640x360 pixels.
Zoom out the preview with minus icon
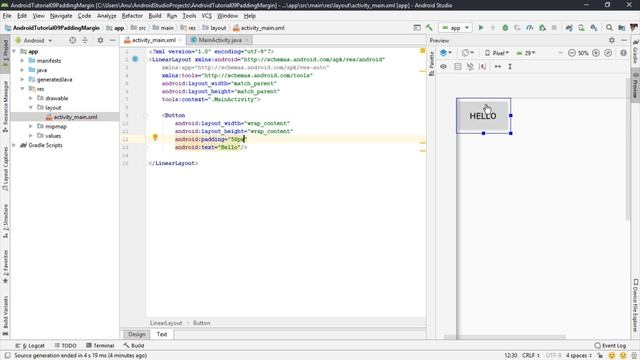(572, 53)
